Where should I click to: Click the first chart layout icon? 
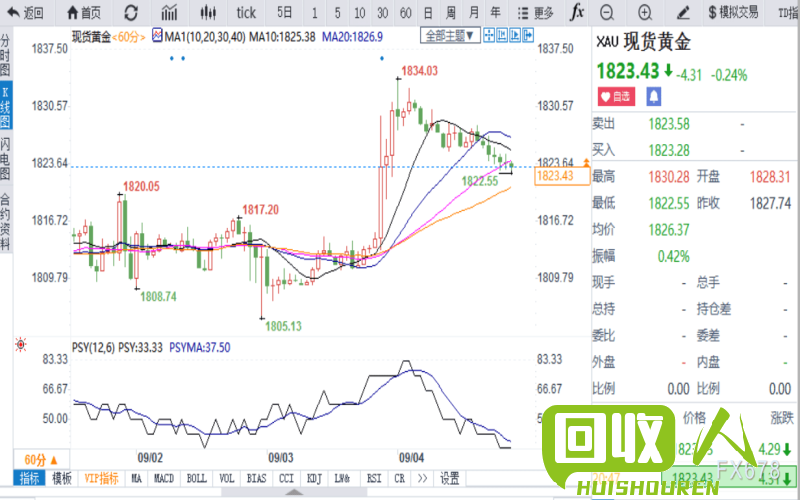(489, 35)
